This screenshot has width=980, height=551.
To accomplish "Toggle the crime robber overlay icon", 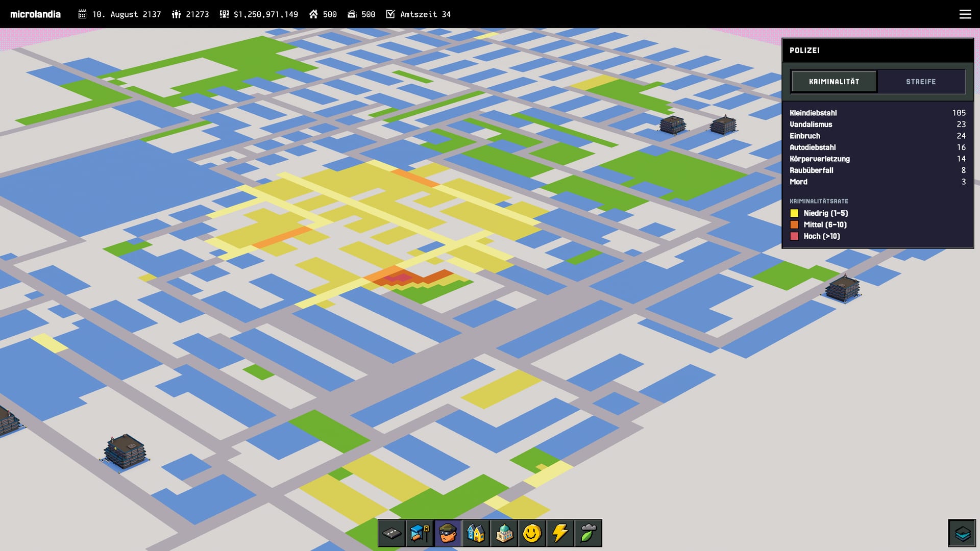I will coord(448,534).
